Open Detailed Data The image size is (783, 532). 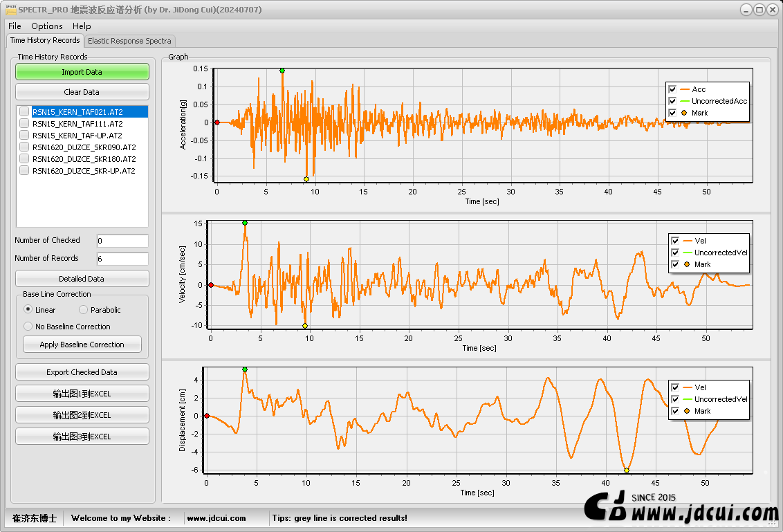[82, 279]
